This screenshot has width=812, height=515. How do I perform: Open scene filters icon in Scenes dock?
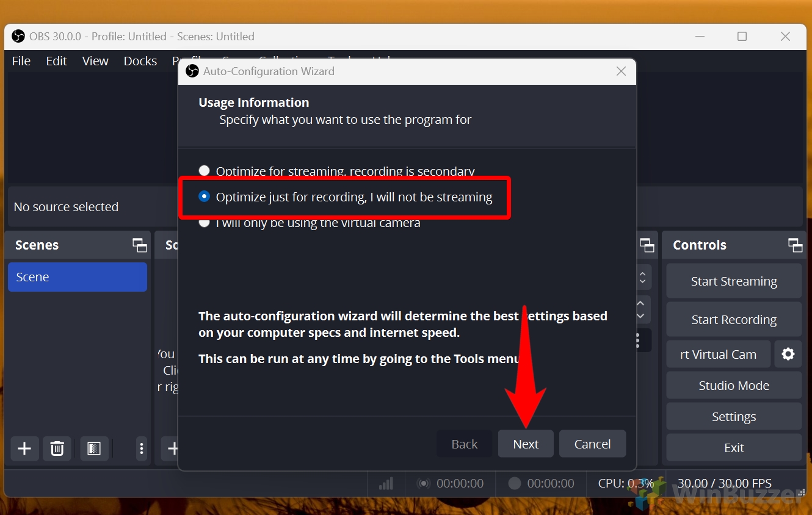93,449
